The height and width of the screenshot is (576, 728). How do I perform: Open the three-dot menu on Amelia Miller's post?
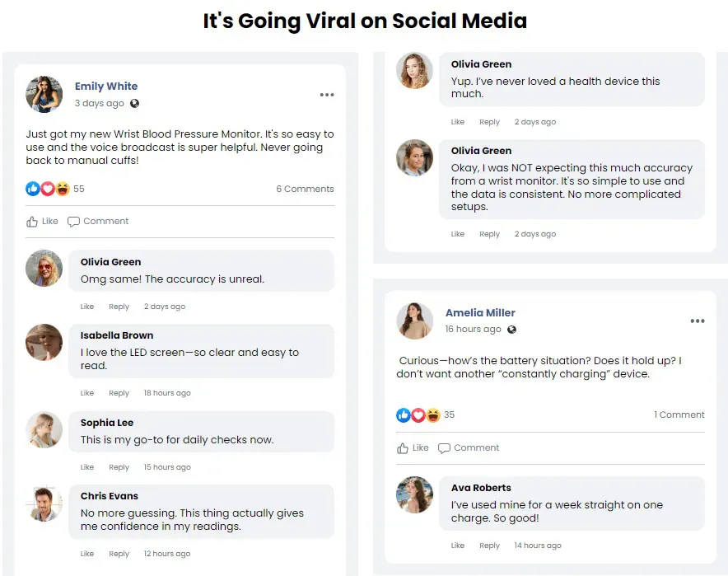click(698, 321)
